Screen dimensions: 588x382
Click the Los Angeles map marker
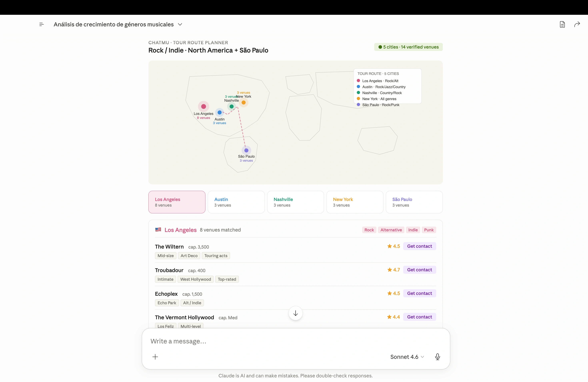point(204,107)
